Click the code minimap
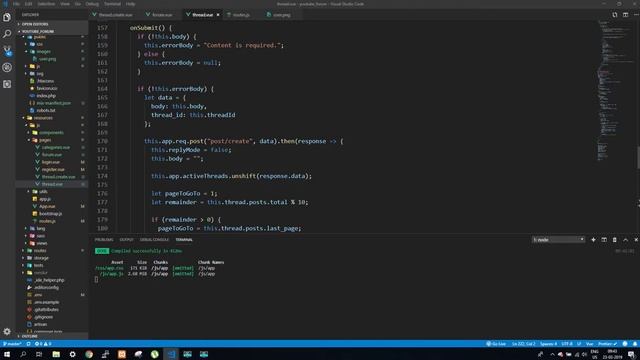The image size is (640, 360). coord(616,90)
